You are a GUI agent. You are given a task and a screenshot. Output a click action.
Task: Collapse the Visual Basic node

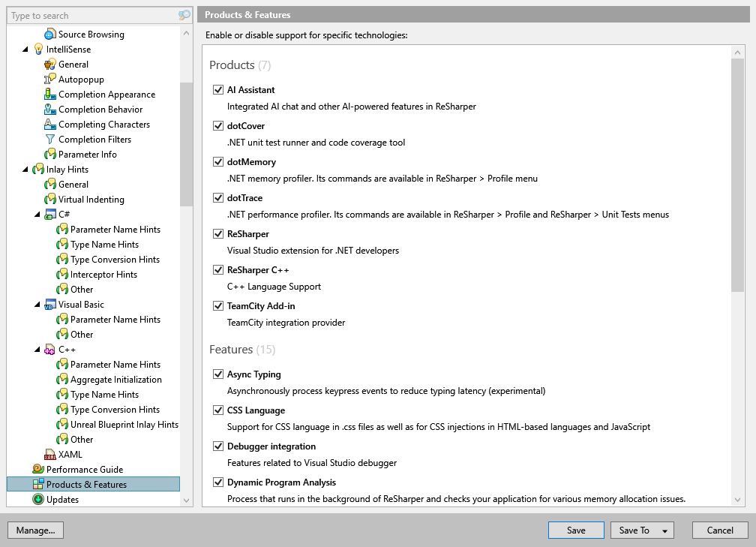pyautogui.click(x=37, y=305)
